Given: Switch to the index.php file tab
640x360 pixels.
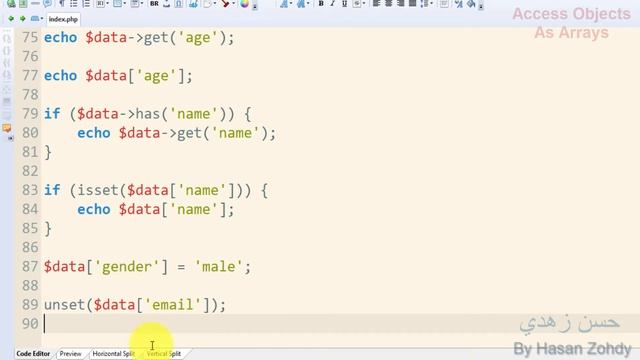Looking at the screenshot, I should [63, 19].
